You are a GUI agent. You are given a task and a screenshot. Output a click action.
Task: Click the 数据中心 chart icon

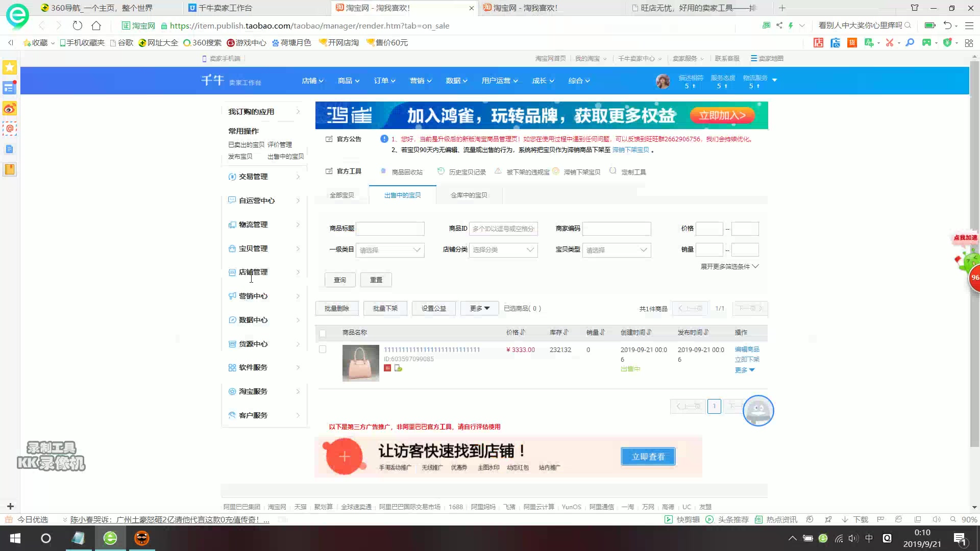coord(232,320)
